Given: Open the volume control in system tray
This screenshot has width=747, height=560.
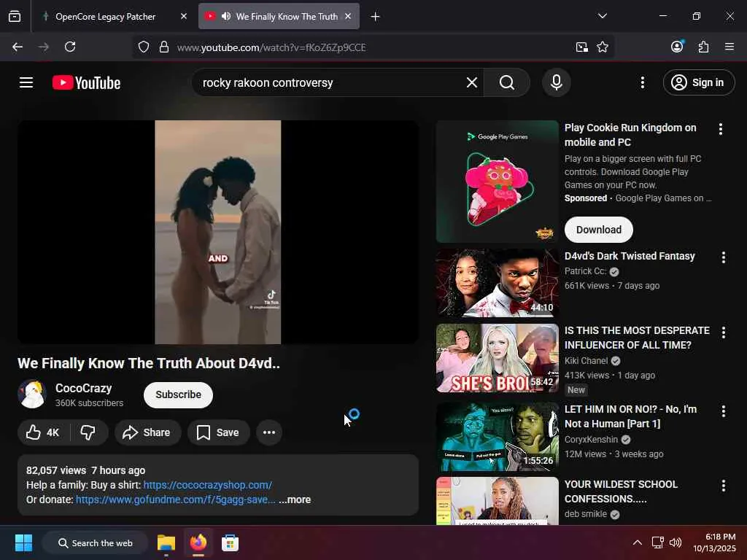Looking at the screenshot, I should (675, 542).
